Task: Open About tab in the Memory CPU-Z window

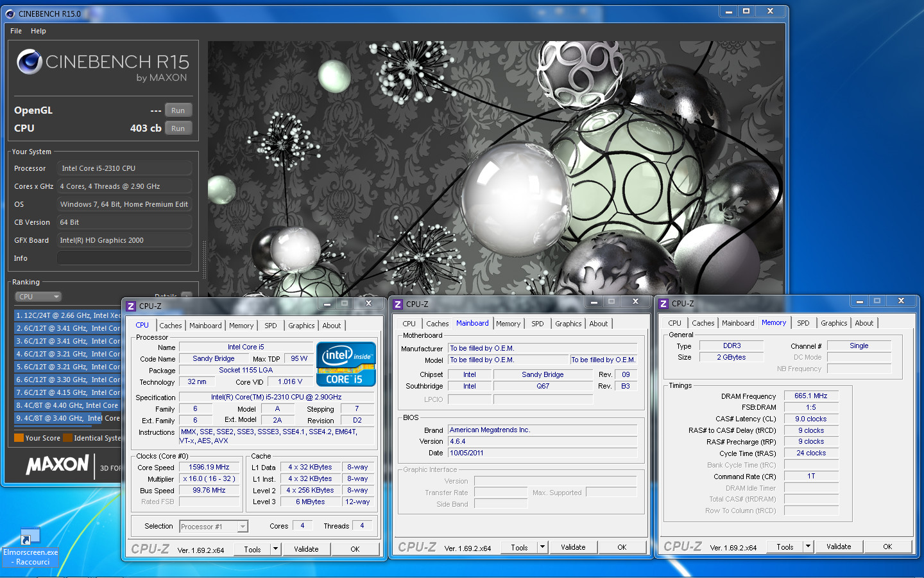Action: coord(864,323)
